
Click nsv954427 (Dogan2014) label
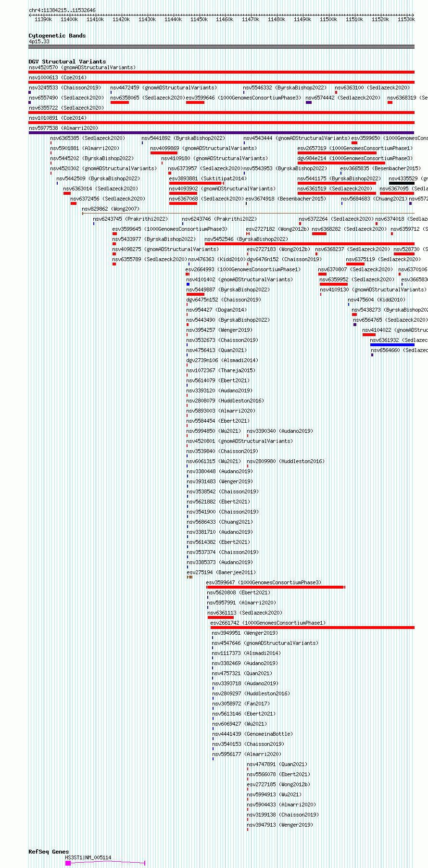tap(216, 310)
